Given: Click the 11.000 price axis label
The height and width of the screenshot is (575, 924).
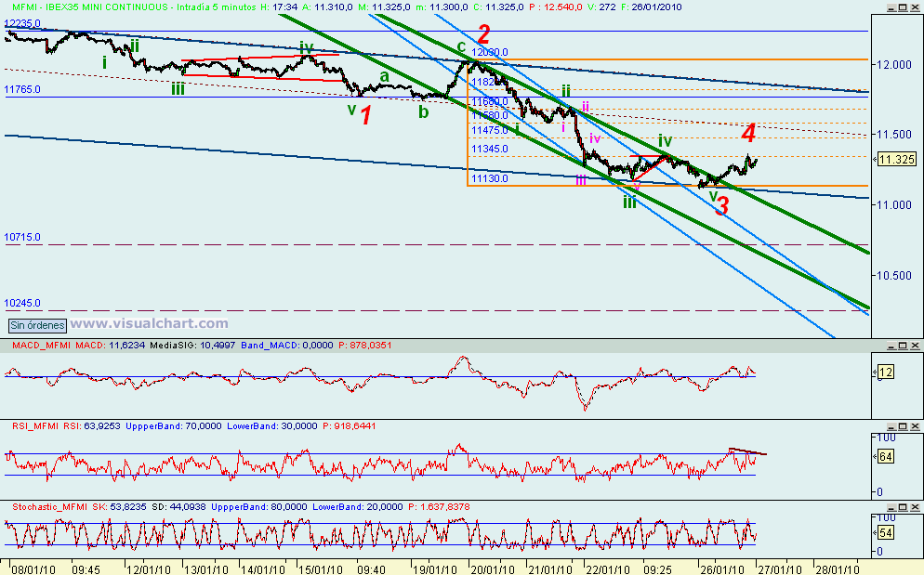Looking at the screenshot, I should click(894, 205).
